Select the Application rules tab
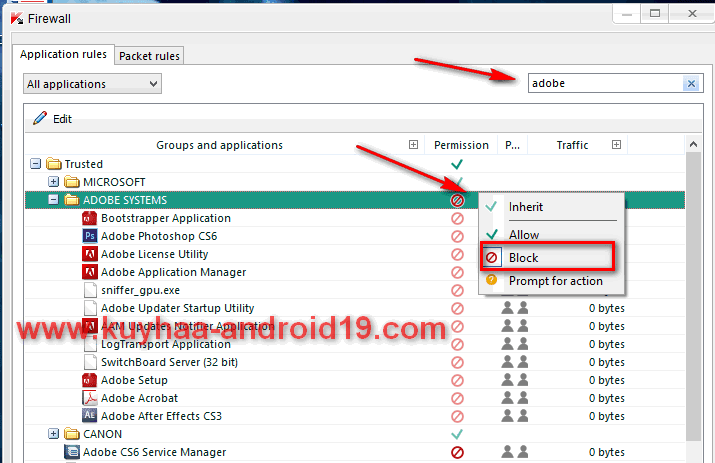The image size is (715, 463). click(x=63, y=54)
